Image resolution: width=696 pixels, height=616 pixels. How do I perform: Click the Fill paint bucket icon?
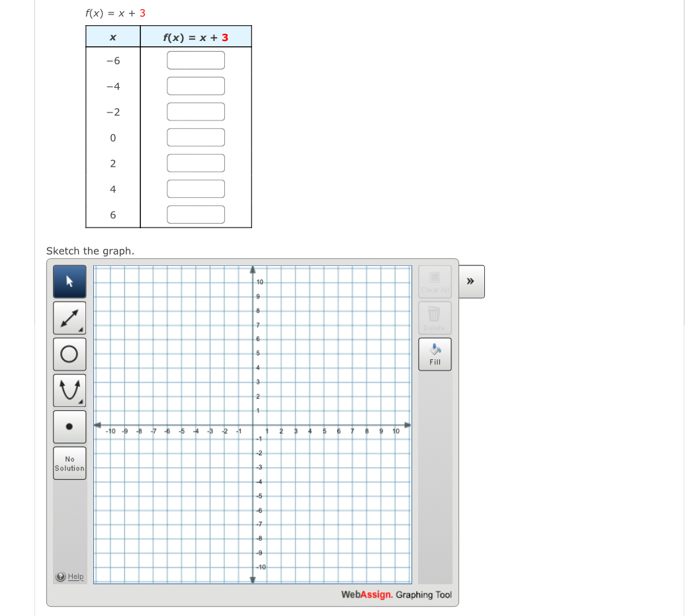point(435,349)
